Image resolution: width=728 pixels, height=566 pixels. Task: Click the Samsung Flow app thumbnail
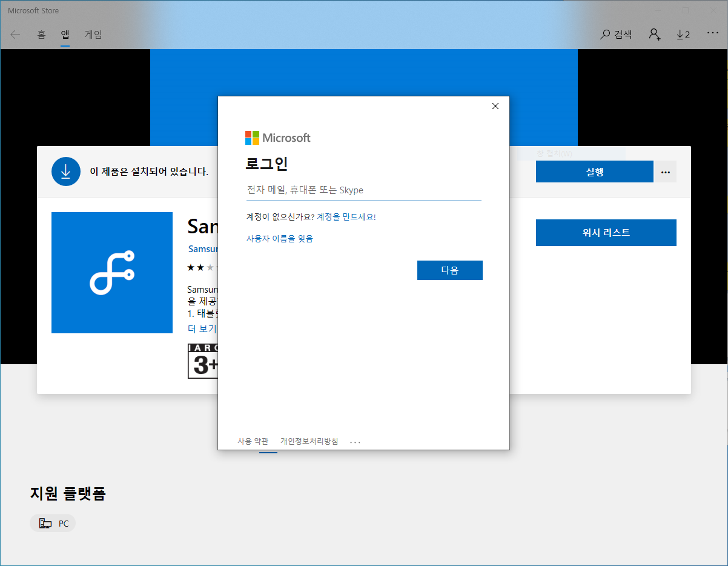click(x=112, y=273)
